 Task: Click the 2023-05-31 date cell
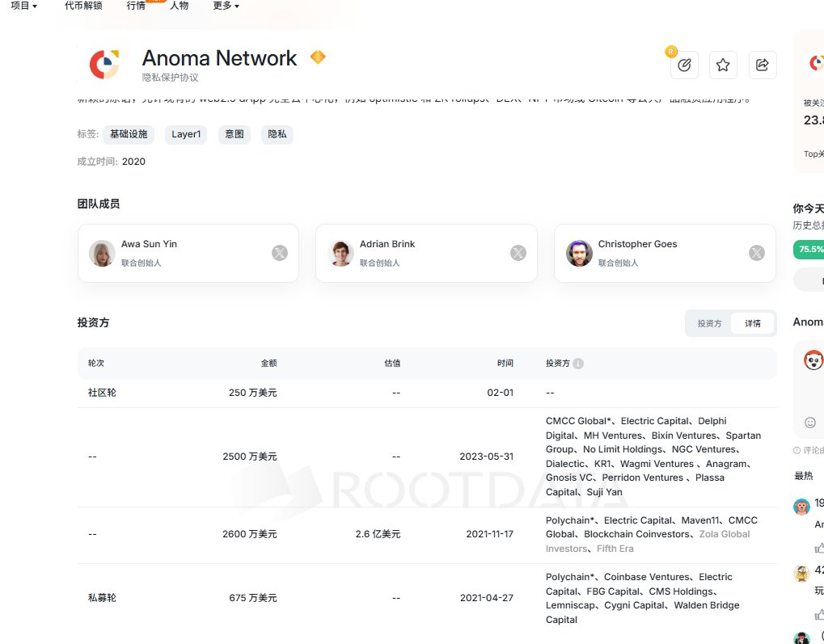(487, 457)
